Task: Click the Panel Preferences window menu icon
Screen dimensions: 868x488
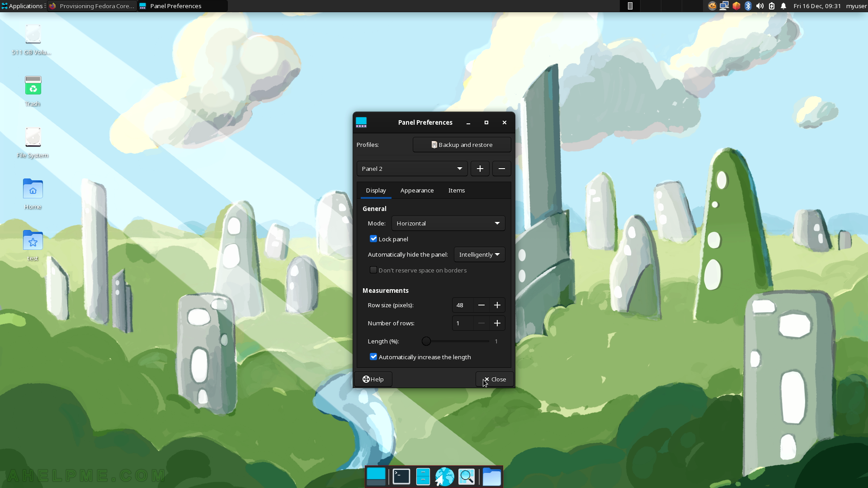Action: (x=361, y=122)
